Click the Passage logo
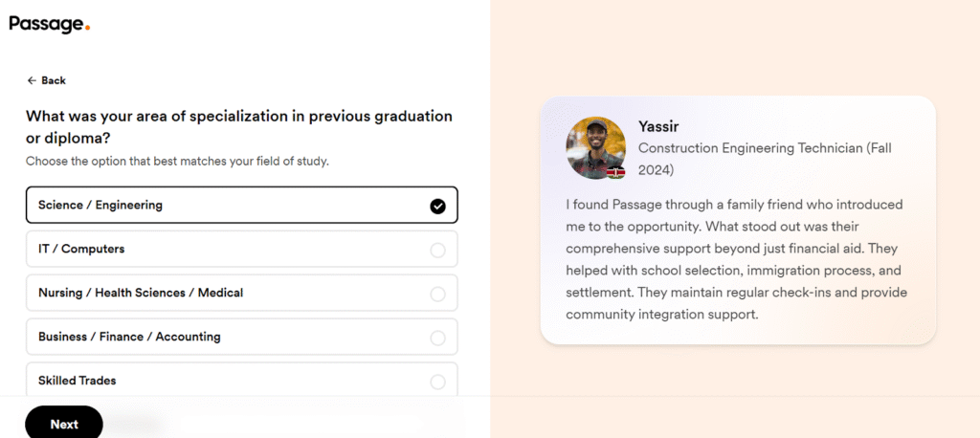The width and height of the screenshot is (980, 438). (50, 24)
